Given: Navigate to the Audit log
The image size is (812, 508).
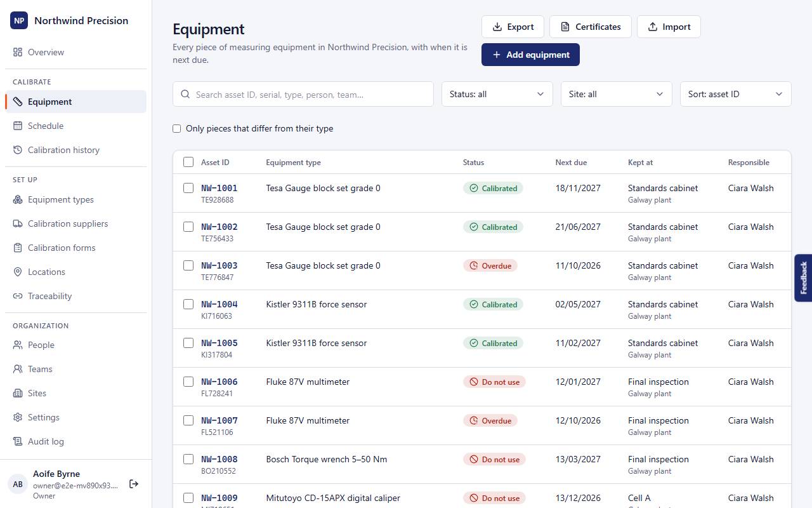Looking at the screenshot, I should (x=75, y=441).
